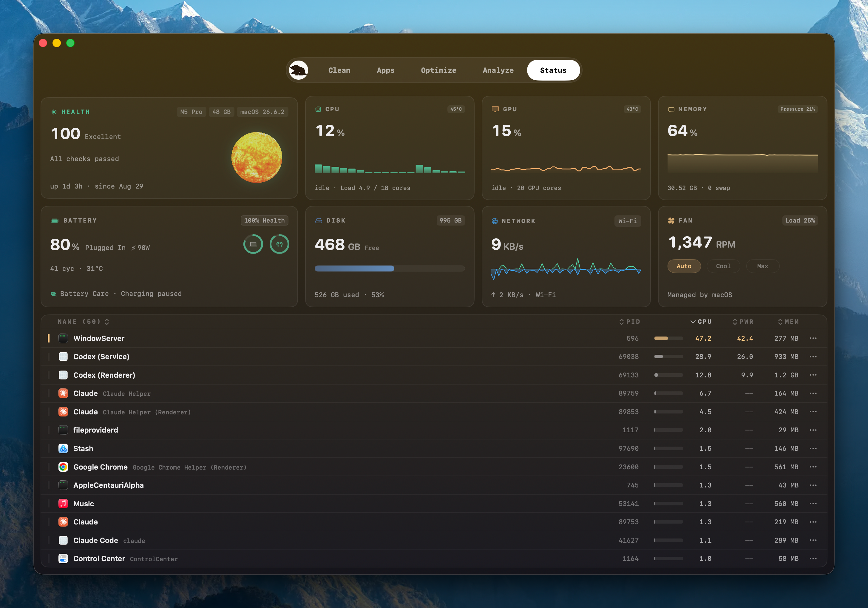Click the Claude Code app icon
This screenshot has width=868, height=608.
[x=63, y=540]
